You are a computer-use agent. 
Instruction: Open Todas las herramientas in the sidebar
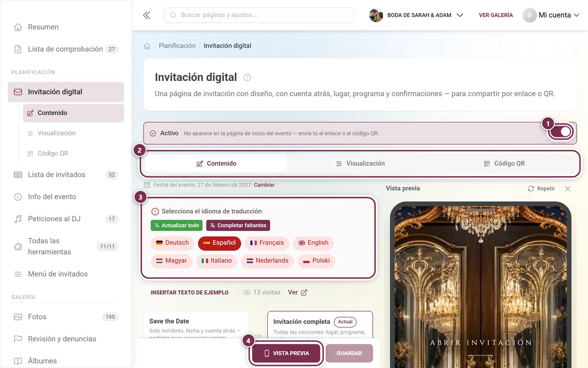(x=66, y=247)
